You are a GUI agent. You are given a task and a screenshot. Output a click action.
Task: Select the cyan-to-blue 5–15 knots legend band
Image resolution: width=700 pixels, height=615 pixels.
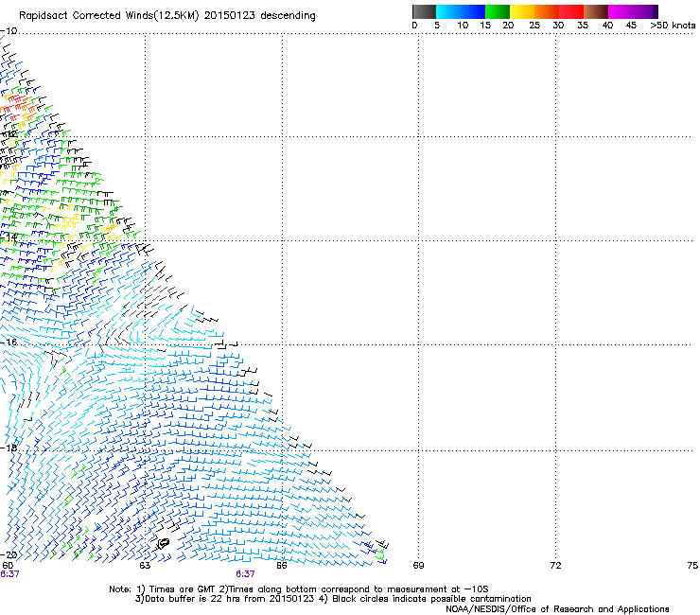[x=461, y=11]
